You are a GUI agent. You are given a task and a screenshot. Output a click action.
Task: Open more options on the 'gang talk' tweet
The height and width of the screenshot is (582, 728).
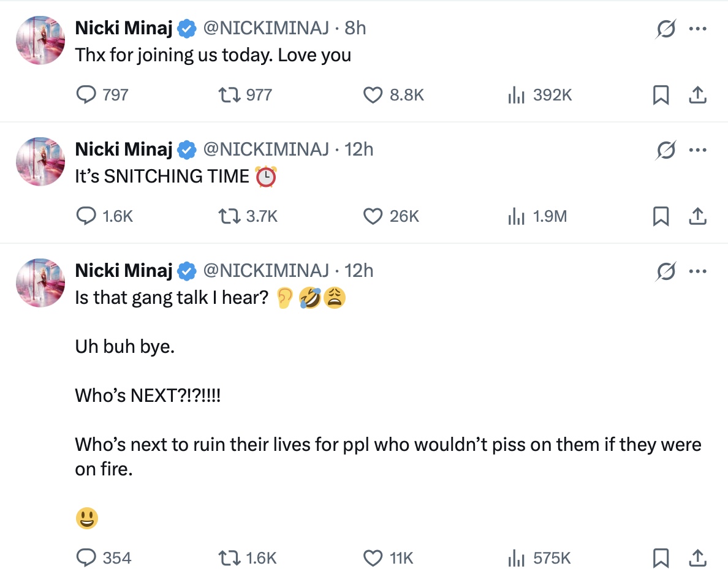[x=698, y=271]
